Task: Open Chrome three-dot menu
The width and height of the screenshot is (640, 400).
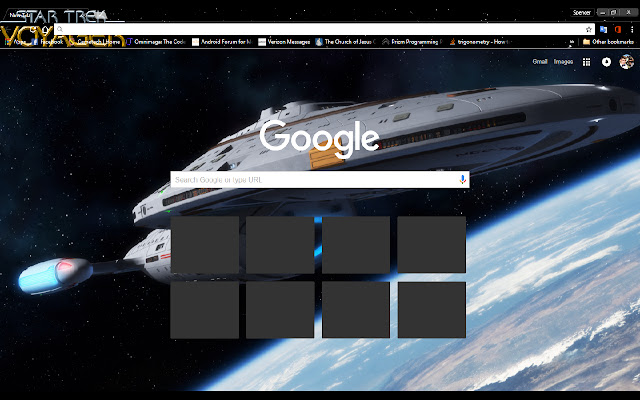Action: (631, 29)
